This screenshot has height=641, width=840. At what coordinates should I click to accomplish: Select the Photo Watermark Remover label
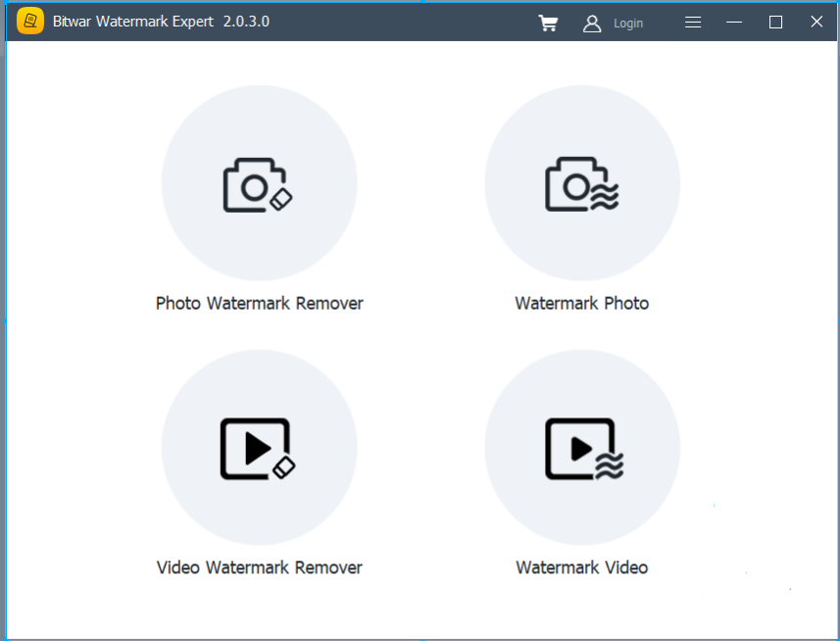tap(260, 304)
